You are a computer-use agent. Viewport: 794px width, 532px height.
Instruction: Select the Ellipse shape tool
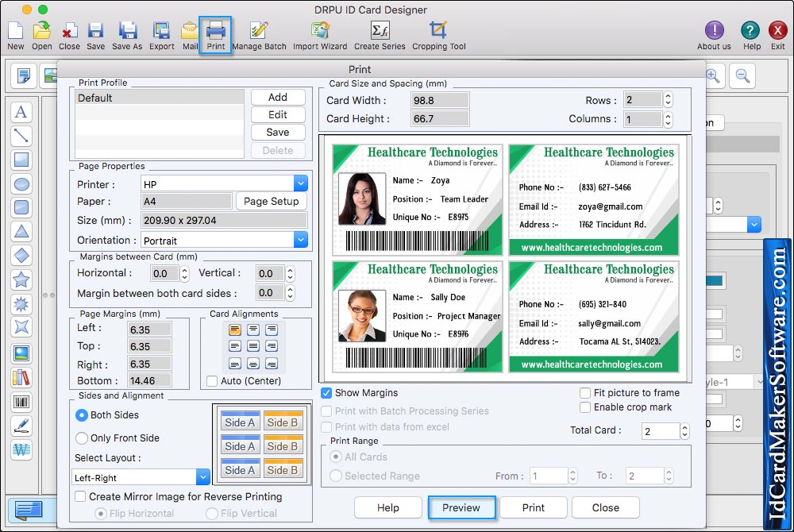click(21, 183)
